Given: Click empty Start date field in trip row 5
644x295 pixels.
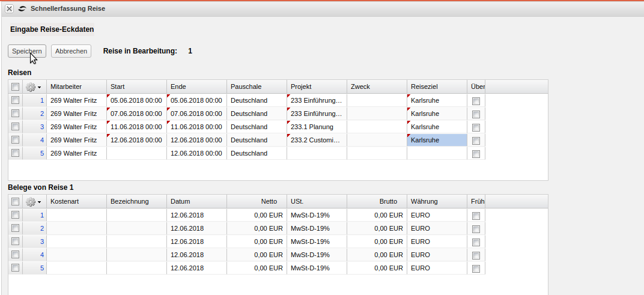Looking at the screenshot, I should click(x=136, y=153).
